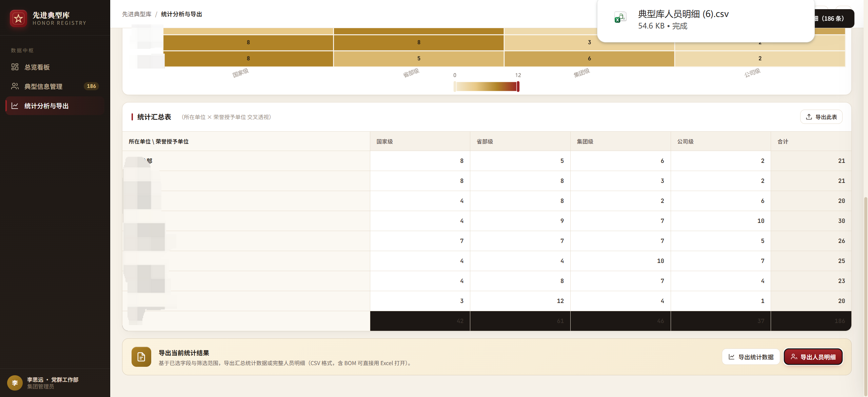
Task: Click the total cell showing 23
Action: [x=811, y=281]
